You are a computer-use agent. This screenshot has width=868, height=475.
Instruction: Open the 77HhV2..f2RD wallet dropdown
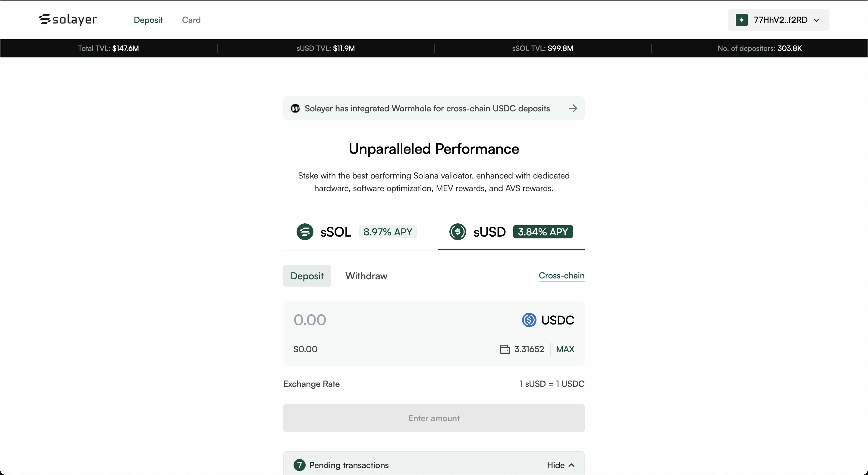pos(778,20)
